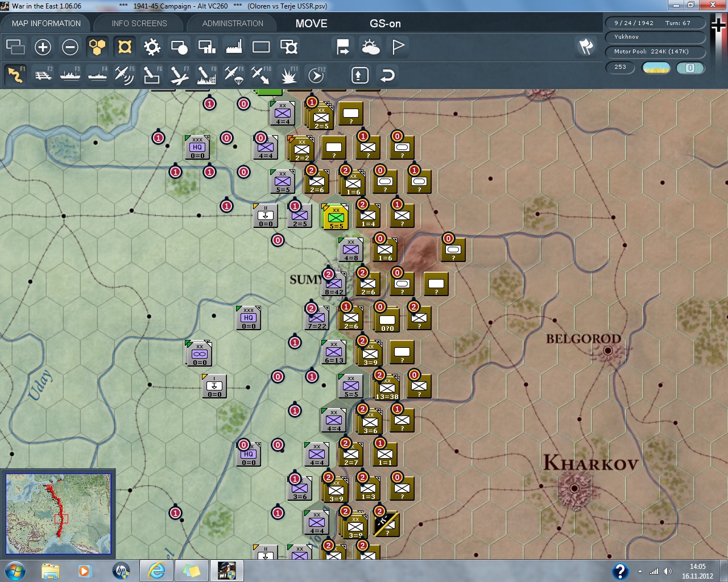The image size is (728, 582).
Task: Click the pill indicator showing 0
Action: click(690, 68)
